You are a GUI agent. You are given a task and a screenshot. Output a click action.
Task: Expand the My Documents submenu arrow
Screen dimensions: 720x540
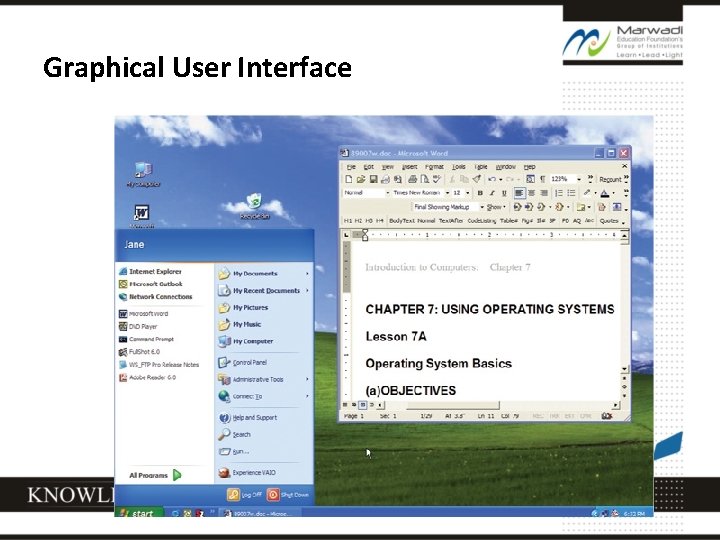[x=307, y=274]
